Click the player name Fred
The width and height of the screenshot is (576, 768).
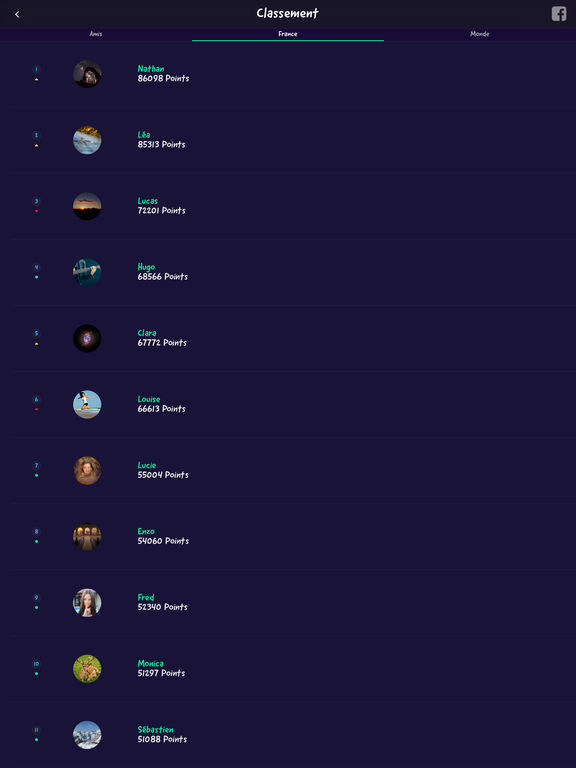click(146, 598)
